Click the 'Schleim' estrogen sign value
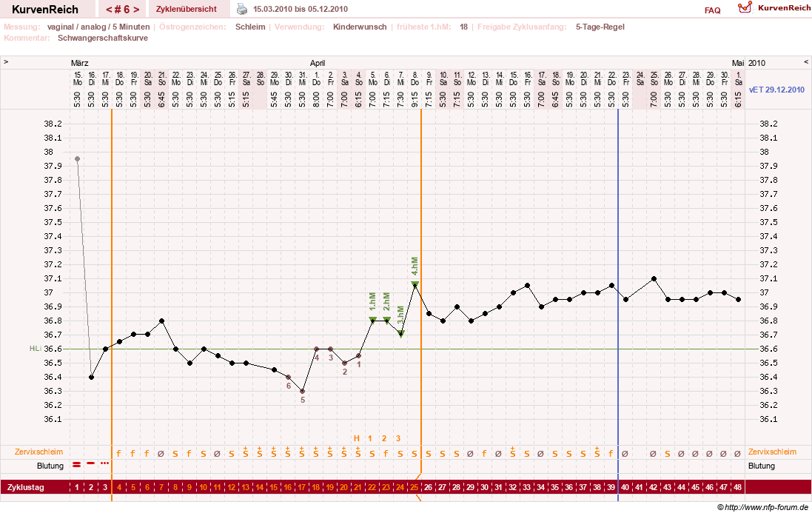The image size is (812, 516). pos(250,27)
